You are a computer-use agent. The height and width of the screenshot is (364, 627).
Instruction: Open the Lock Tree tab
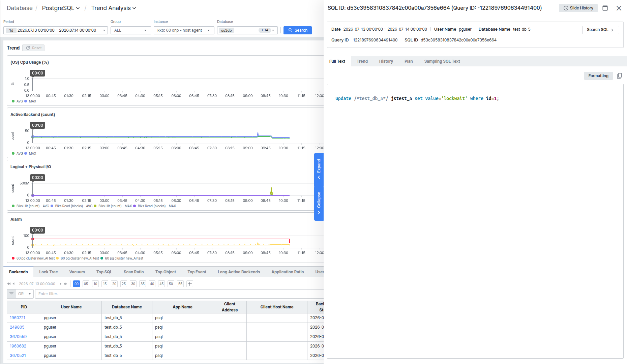pyautogui.click(x=49, y=272)
